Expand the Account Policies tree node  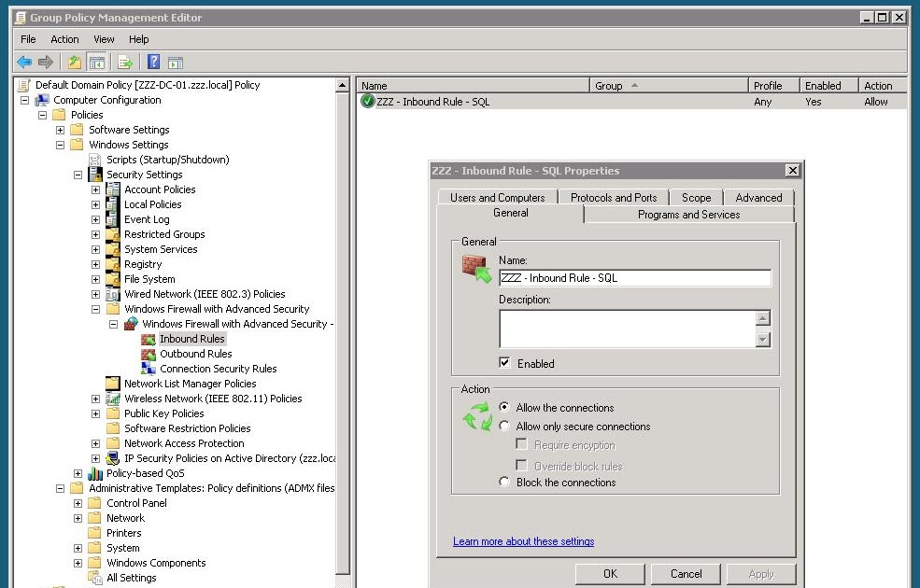coord(94,189)
